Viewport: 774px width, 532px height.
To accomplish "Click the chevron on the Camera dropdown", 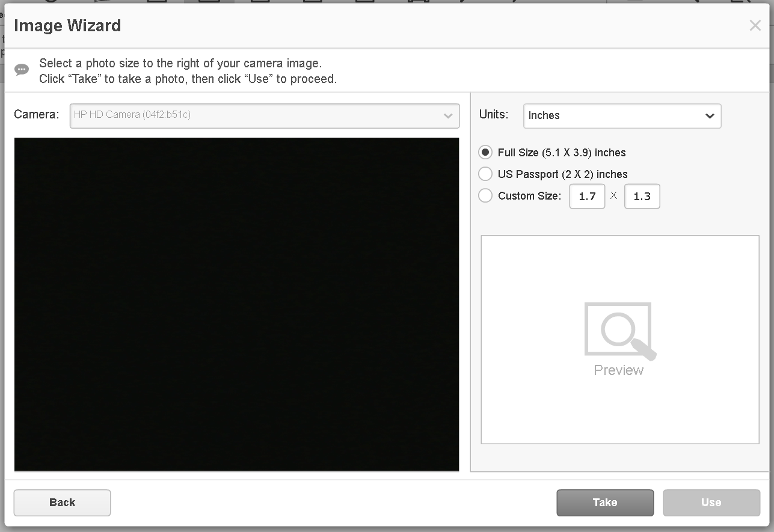I will [x=447, y=116].
